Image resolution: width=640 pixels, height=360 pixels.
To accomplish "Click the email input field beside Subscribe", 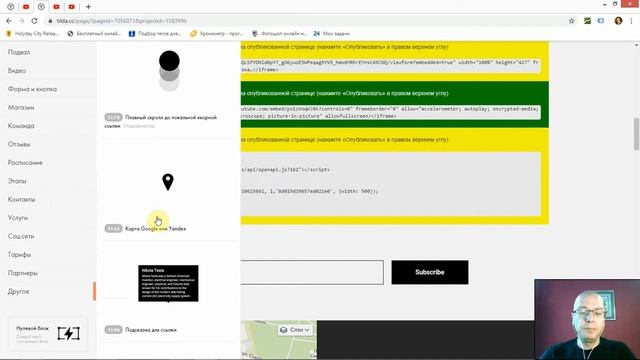I will tap(312, 272).
